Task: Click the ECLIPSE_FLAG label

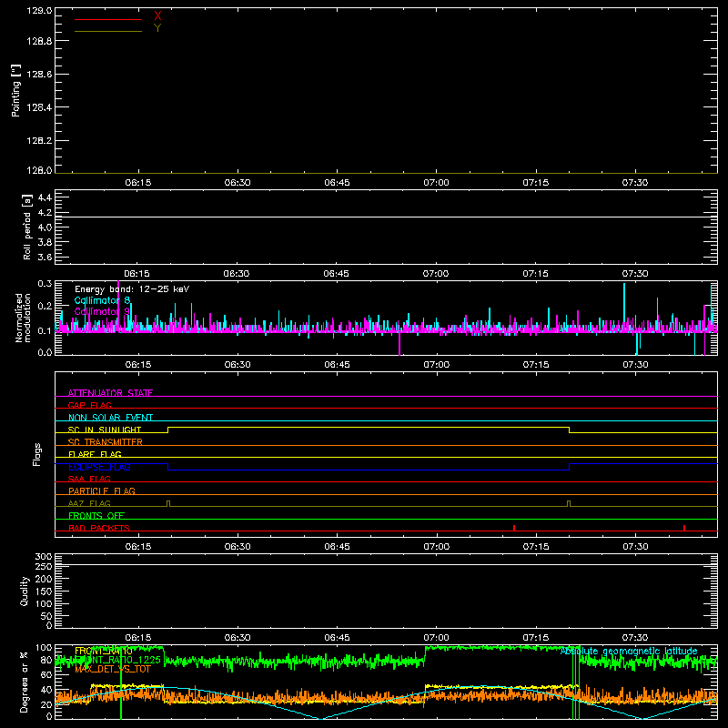Action: 99,467
